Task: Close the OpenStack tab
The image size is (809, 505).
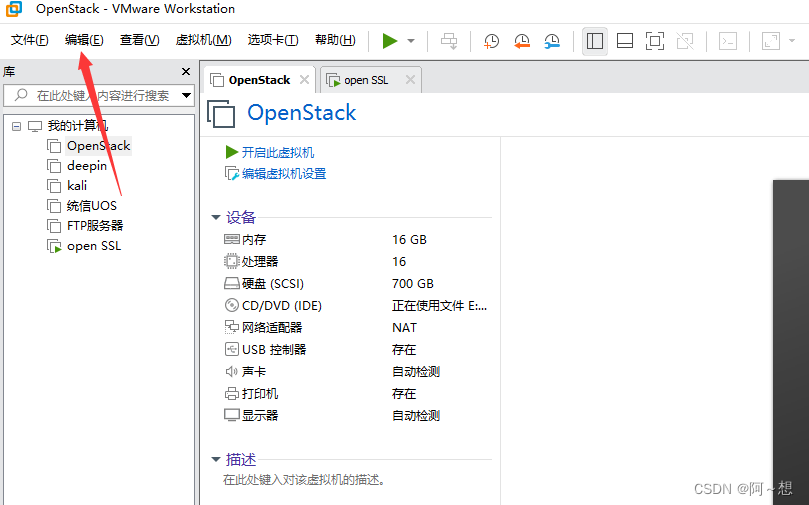Action: coord(304,79)
